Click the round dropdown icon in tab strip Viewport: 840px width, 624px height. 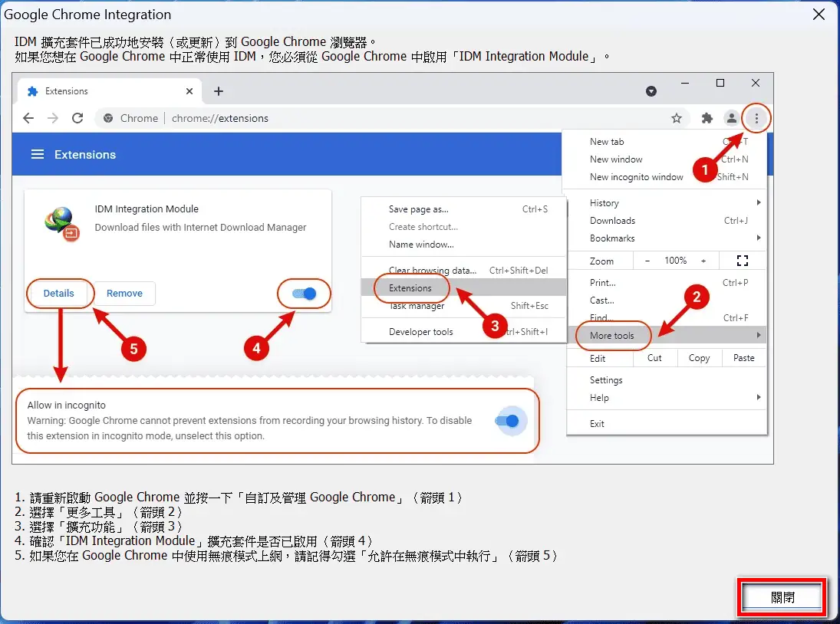651,91
